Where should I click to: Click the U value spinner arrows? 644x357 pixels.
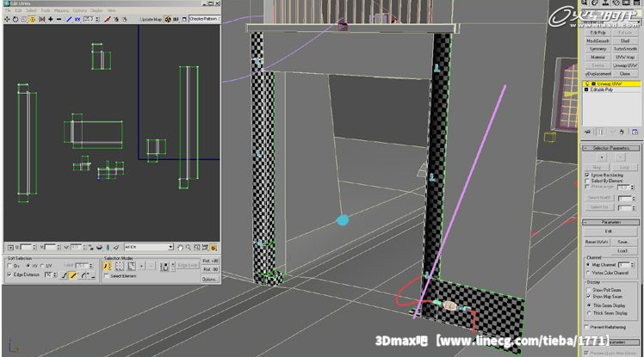34,247
